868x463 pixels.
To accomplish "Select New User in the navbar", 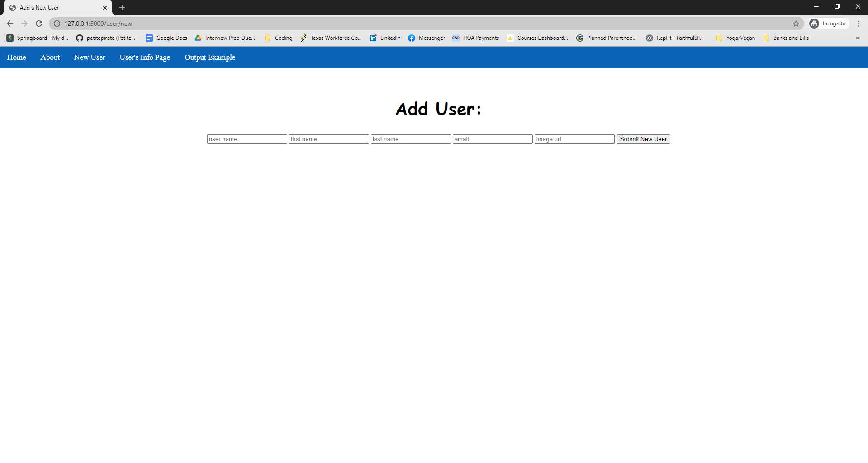I will (90, 57).
